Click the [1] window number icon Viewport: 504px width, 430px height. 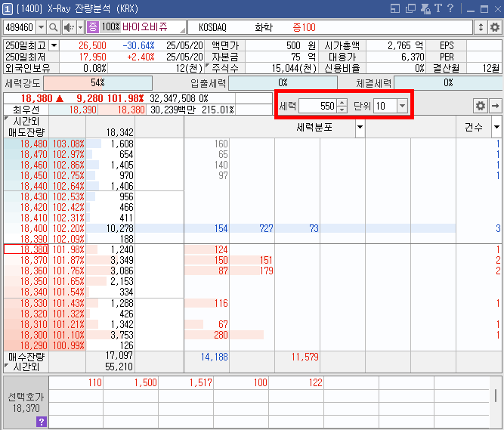[x=7, y=9]
